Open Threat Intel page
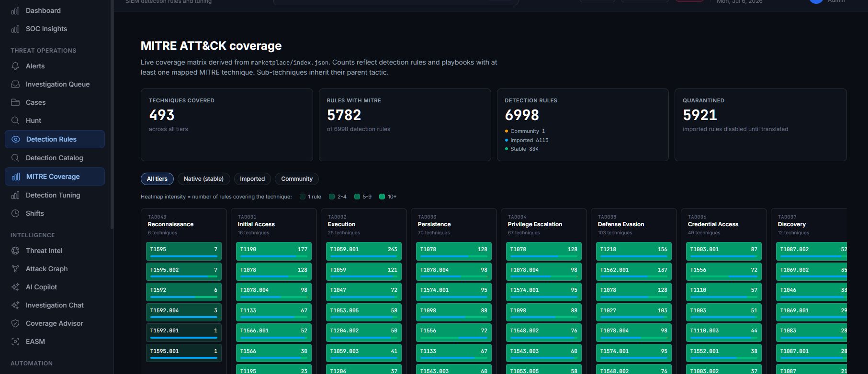The width and height of the screenshot is (868, 374). pyautogui.click(x=55, y=251)
